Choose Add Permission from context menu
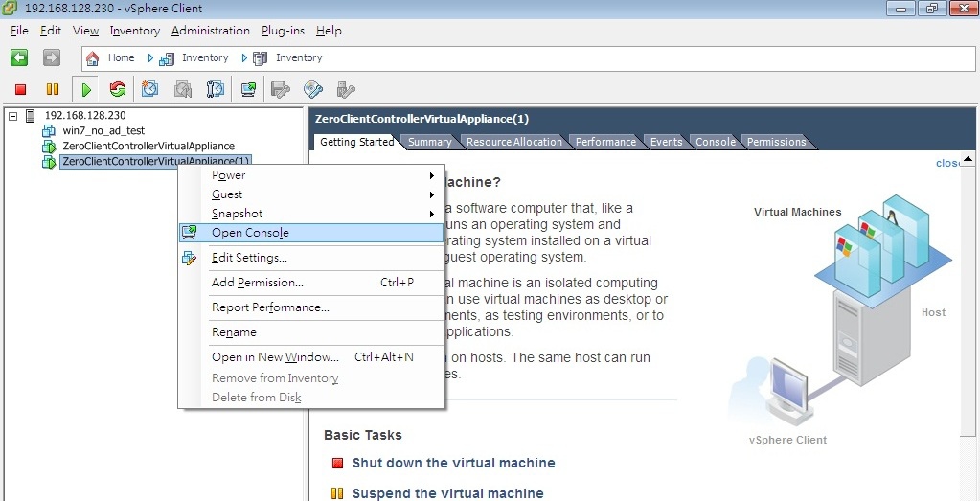 click(x=311, y=283)
